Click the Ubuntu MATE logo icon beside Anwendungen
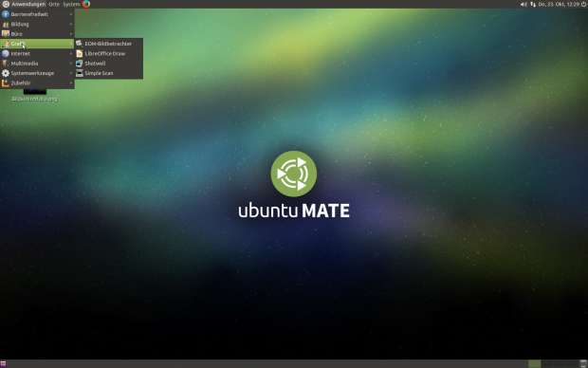This screenshot has height=368, width=588. click(6, 4)
